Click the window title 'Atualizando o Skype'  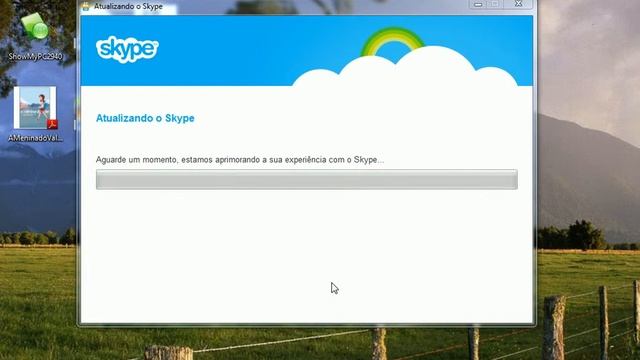pyautogui.click(x=128, y=7)
